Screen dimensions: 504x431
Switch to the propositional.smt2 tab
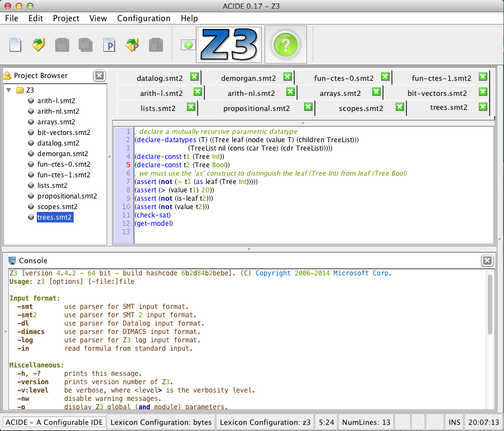pyautogui.click(x=257, y=108)
